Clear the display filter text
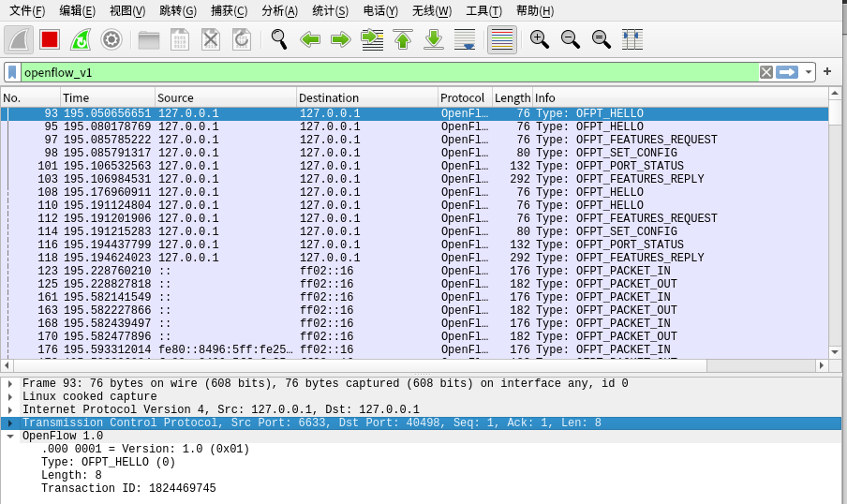This screenshot has height=504, width=847. tap(766, 72)
